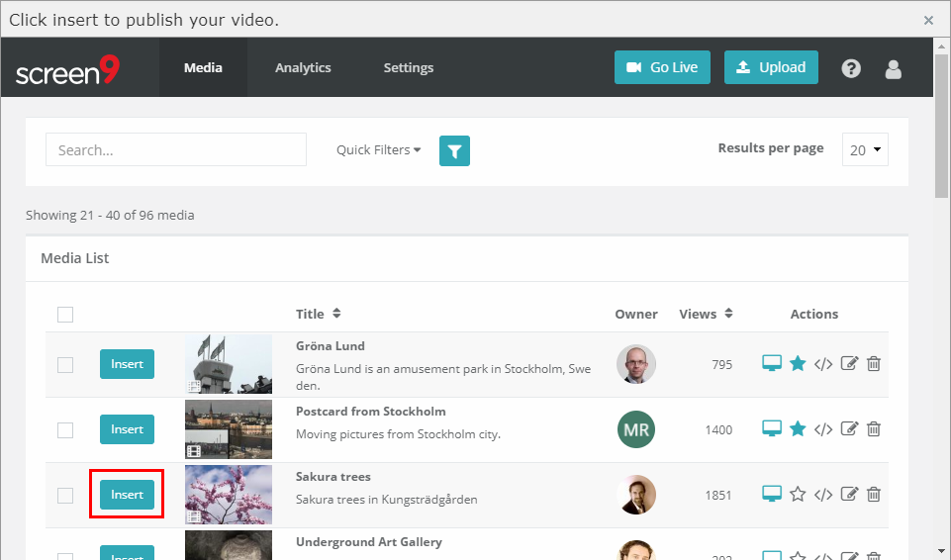951x560 pixels.
Task: Switch to the Media tab
Action: point(203,68)
